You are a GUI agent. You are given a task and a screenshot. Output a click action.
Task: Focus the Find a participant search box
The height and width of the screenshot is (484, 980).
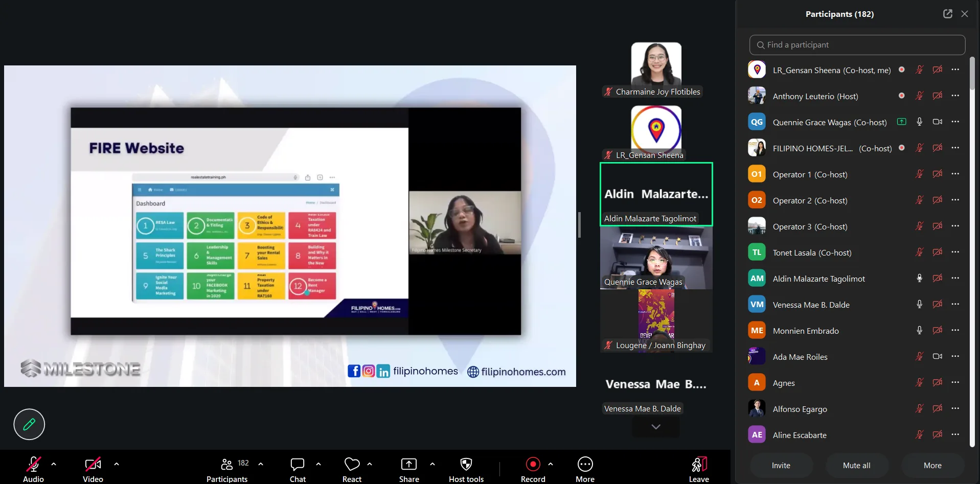(x=857, y=45)
